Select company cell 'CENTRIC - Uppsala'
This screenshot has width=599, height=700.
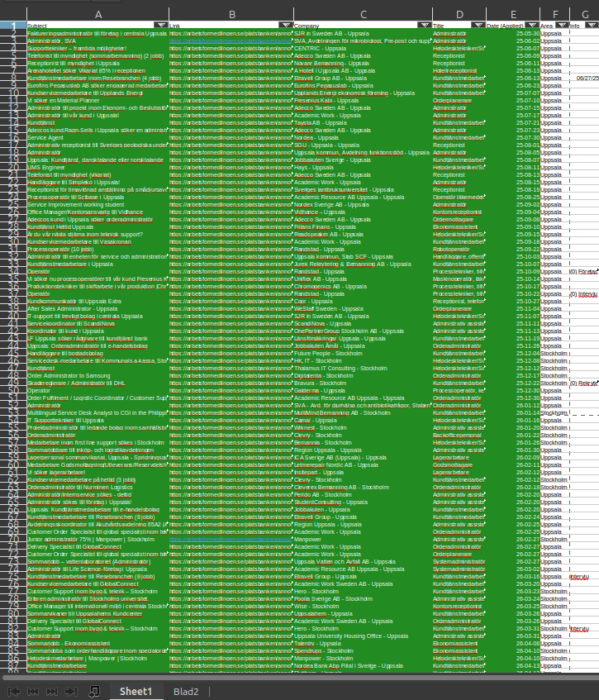tap(363, 48)
